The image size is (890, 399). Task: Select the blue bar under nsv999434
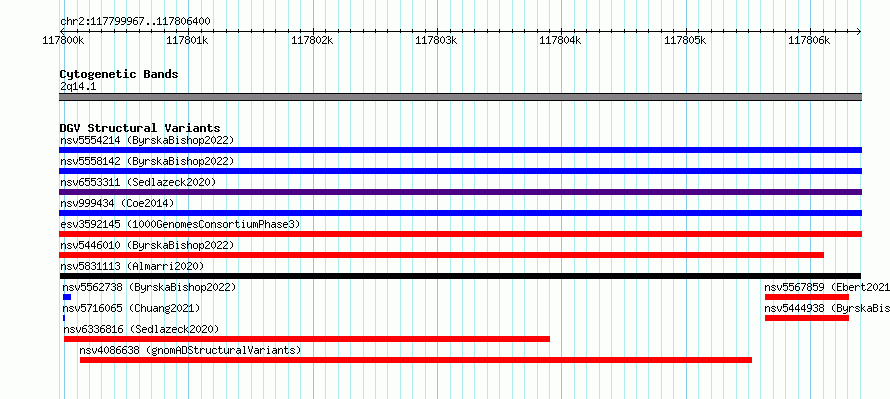point(460,213)
